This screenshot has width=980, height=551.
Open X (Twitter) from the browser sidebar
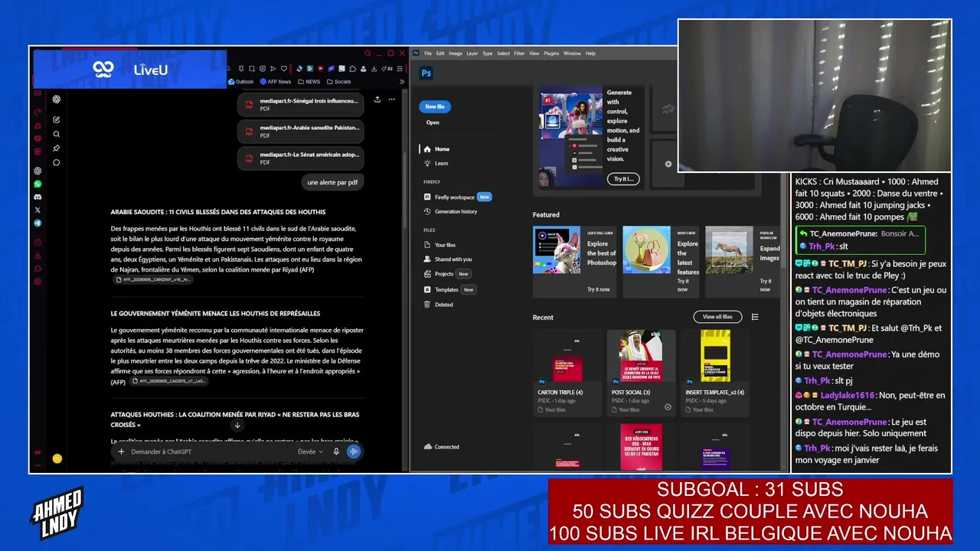pyautogui.click(x=38, y=210)
